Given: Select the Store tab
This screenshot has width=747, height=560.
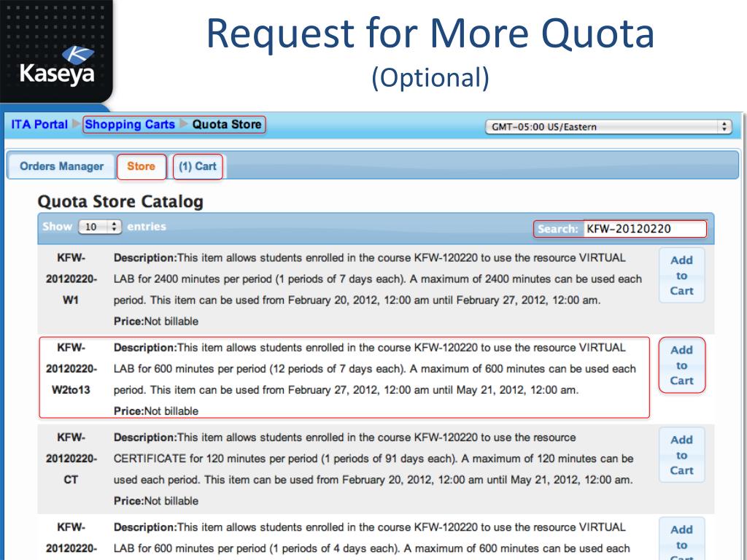Looking at the screenshot, I should click(141, 166).
